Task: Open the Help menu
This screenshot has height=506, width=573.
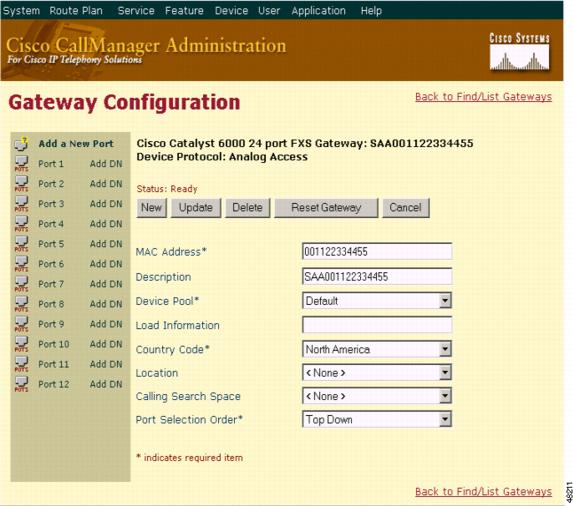Action: (x=371, y=11)
